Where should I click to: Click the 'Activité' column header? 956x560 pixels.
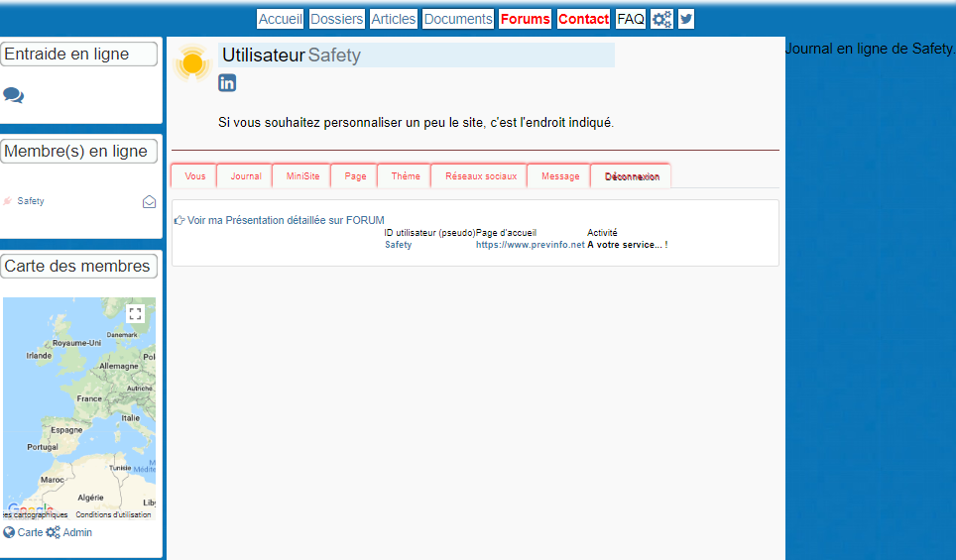point(602,233)
